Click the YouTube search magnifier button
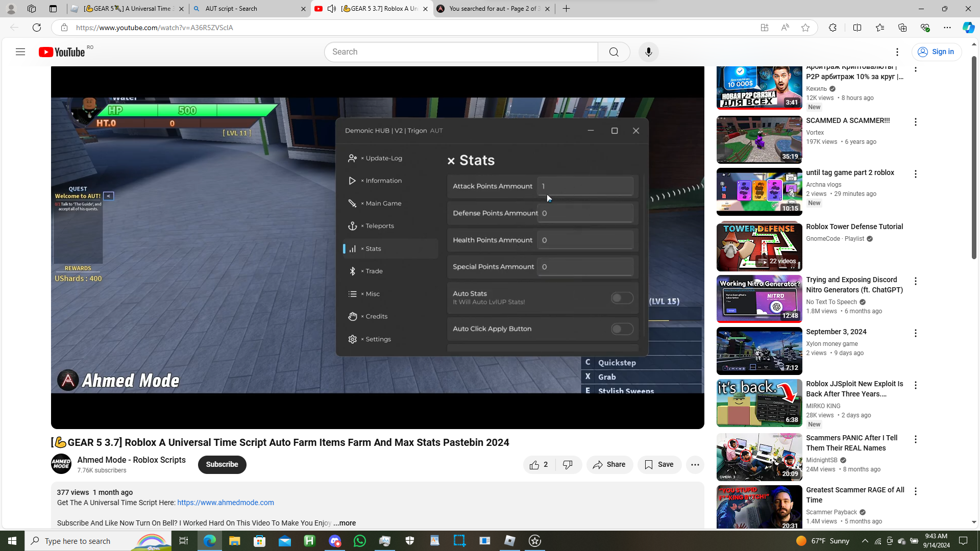The width and height of the screenshot is (980, 551). point(614,52)
